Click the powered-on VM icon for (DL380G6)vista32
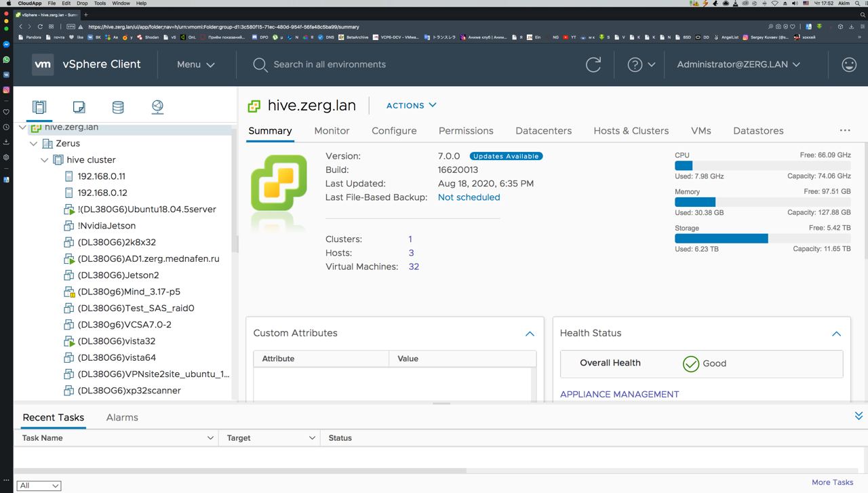 point(68,341)
